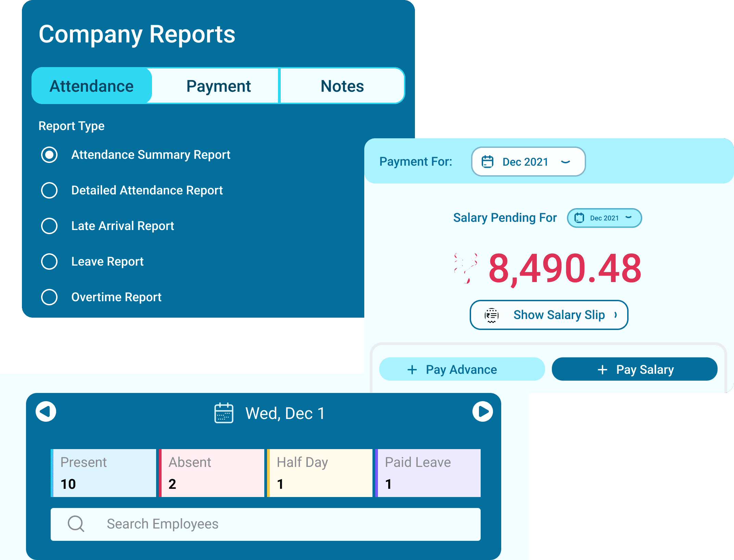Switch to the Payment tab
Screen dimensions: 734x560
tap(218, 86)
